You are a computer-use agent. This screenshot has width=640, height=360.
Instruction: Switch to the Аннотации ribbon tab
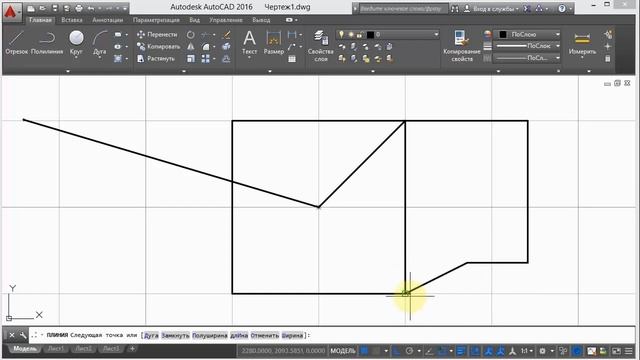tap(107, 20)
